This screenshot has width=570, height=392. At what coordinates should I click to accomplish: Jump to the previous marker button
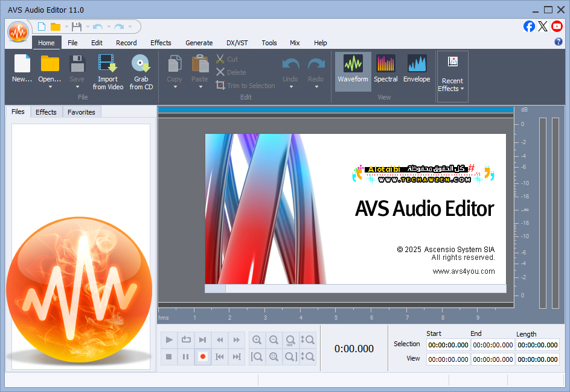(x=220, y=357)
